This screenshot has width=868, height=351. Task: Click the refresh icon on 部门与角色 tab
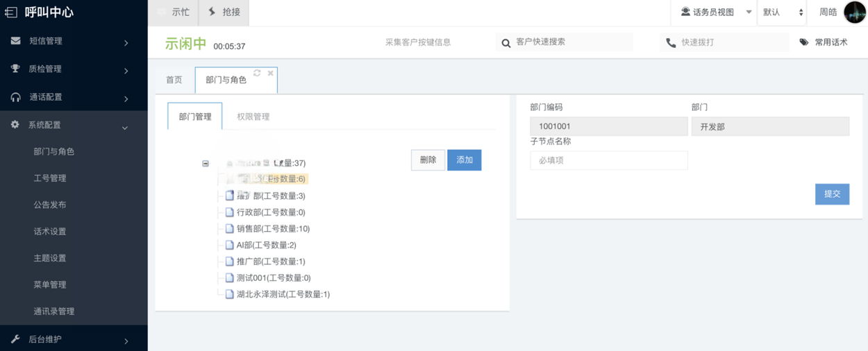257,73
